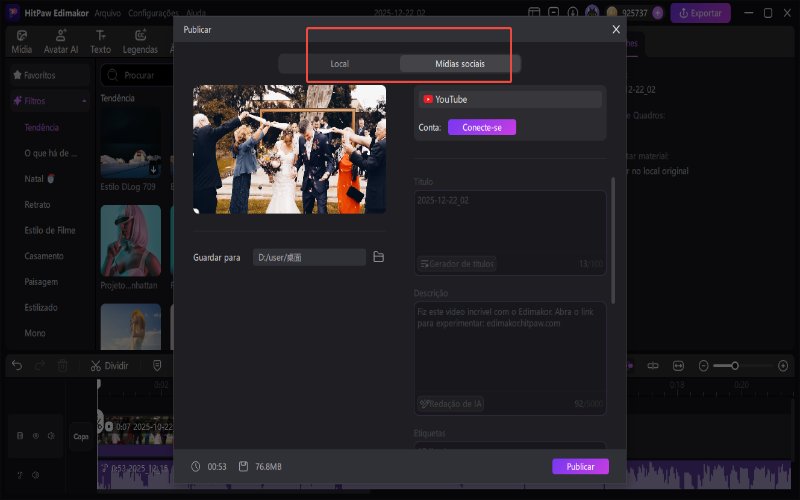This screenshot has height=500, width=800.
Task: Click the purple Publicar button
Action: tap(580, 466)
